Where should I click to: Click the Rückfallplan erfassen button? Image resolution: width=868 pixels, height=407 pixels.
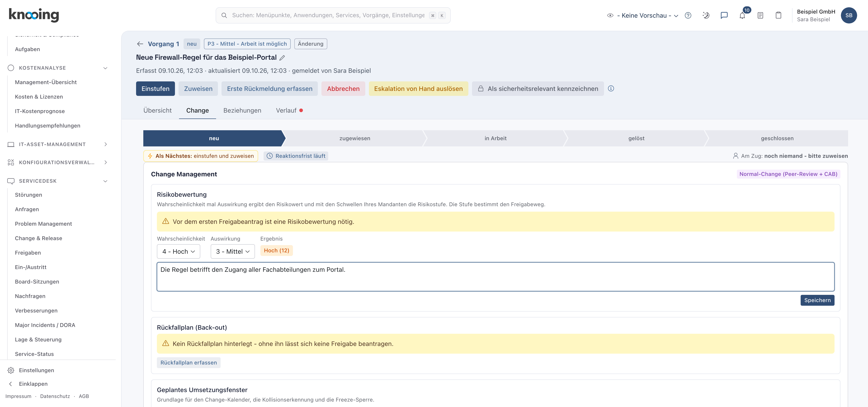(188, 362)
